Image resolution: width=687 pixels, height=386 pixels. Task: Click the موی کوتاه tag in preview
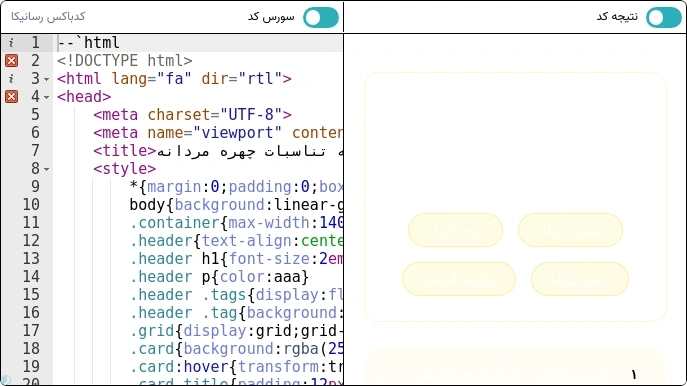pos(455,230)
